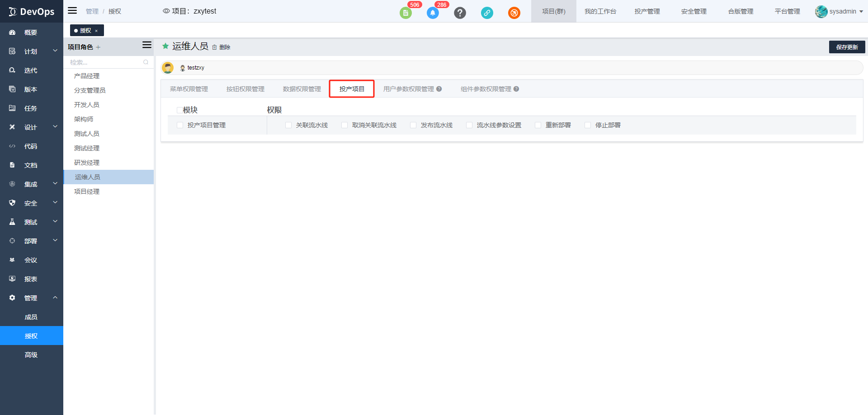
Task: Click the 保存更新 button
Action: click(x=847, y=47)
